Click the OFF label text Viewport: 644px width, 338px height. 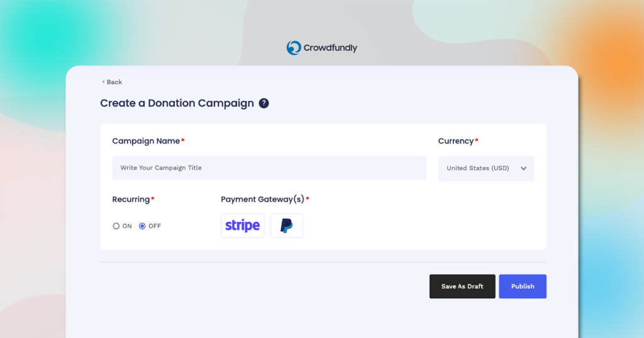click(155, 226)
